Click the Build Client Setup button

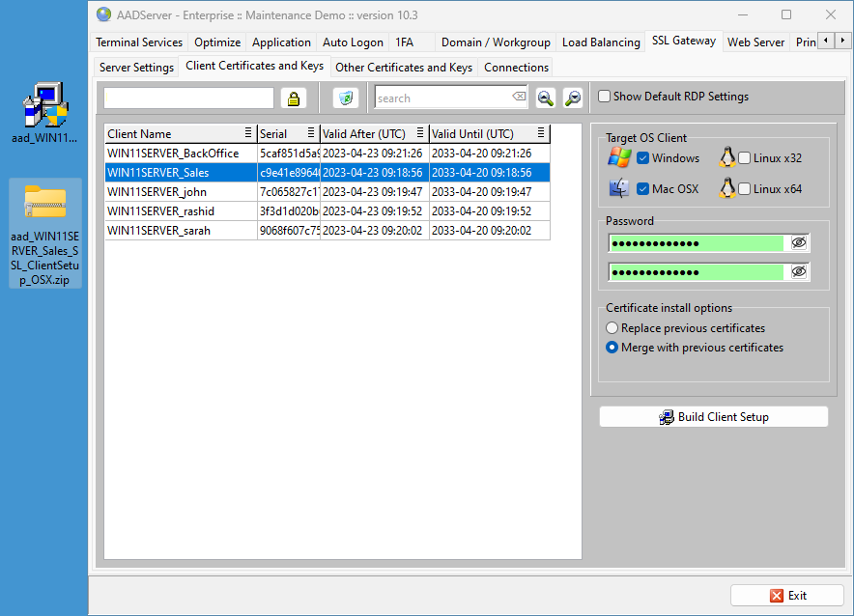click(x=713, y=417)
